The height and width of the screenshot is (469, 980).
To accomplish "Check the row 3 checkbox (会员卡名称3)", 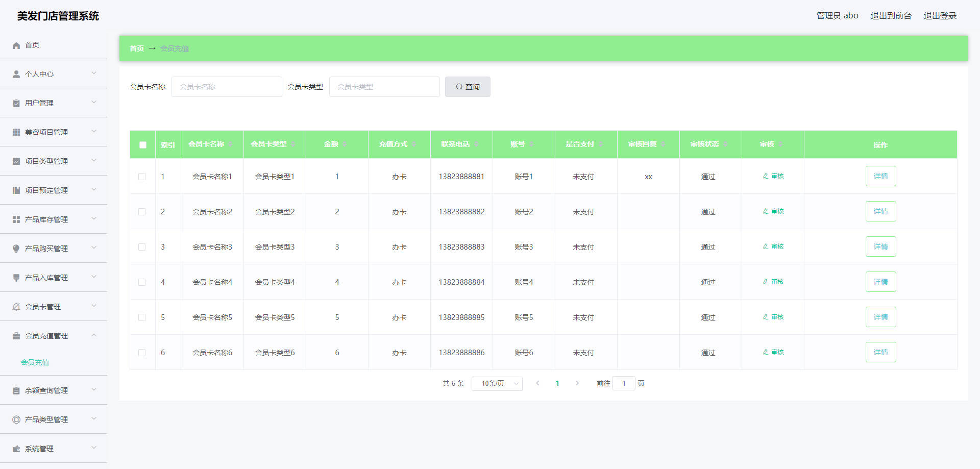I will [x=142, y=247].
